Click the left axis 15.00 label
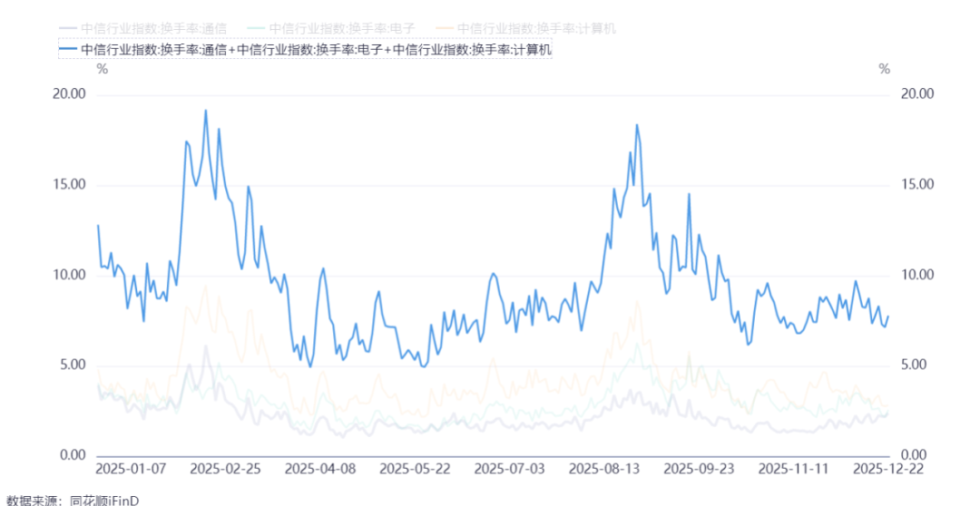This screenshot has height=506, width=980. pos(69,185)
